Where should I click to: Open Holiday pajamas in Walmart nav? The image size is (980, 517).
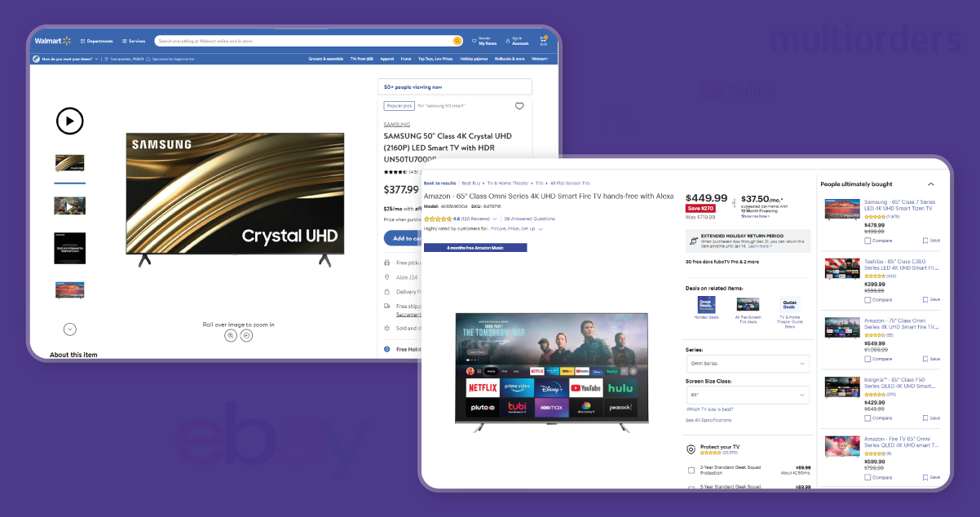pyautogui.click(x=474, y=59)
